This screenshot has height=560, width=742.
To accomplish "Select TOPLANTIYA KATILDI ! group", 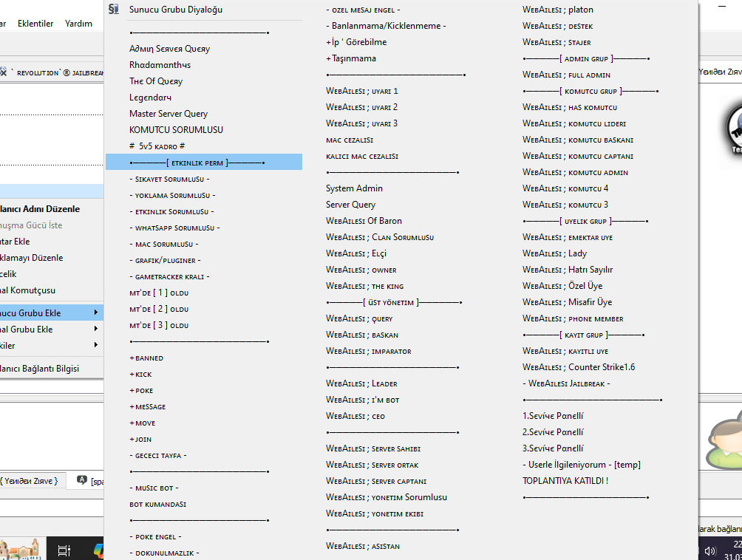I will (x=565, y=481).
